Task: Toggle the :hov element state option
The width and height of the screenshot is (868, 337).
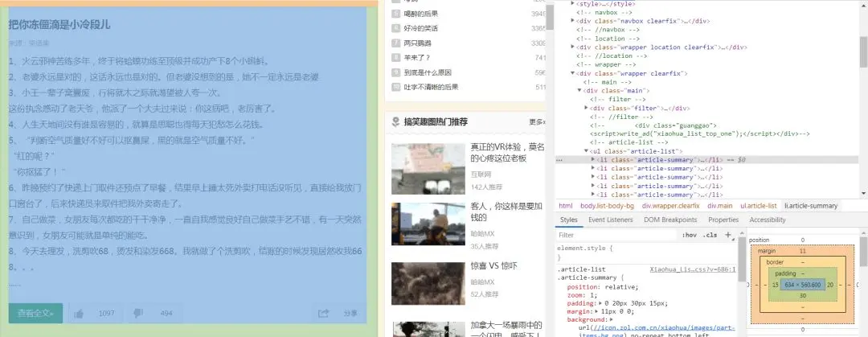Action: (x=690, y=235)
